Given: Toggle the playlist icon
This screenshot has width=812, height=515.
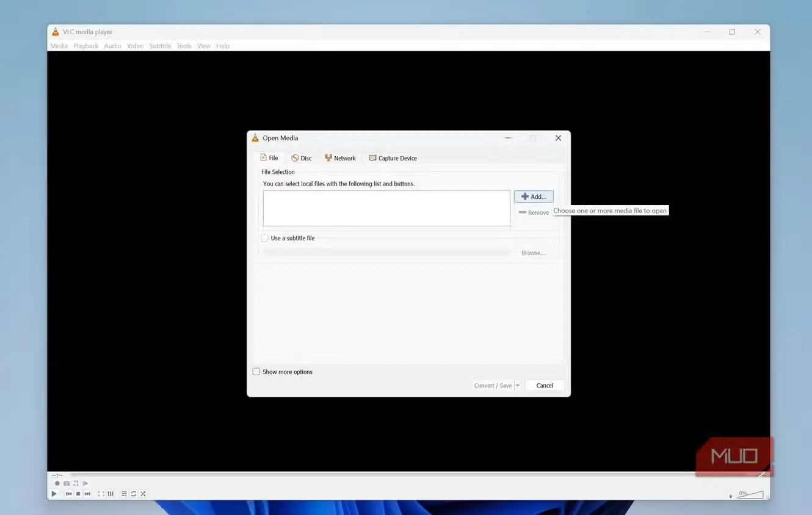Looking at the screenshot, I should point(124,494).
